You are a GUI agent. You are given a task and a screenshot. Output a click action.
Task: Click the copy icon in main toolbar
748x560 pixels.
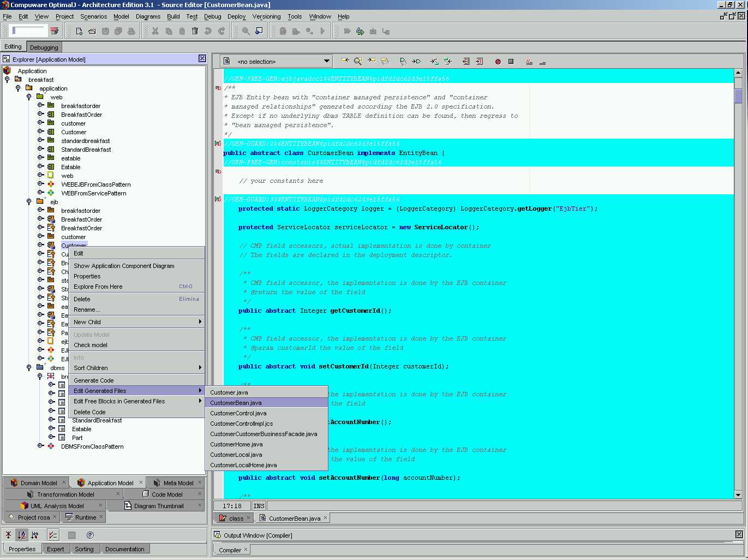click(x=169, y=31)
